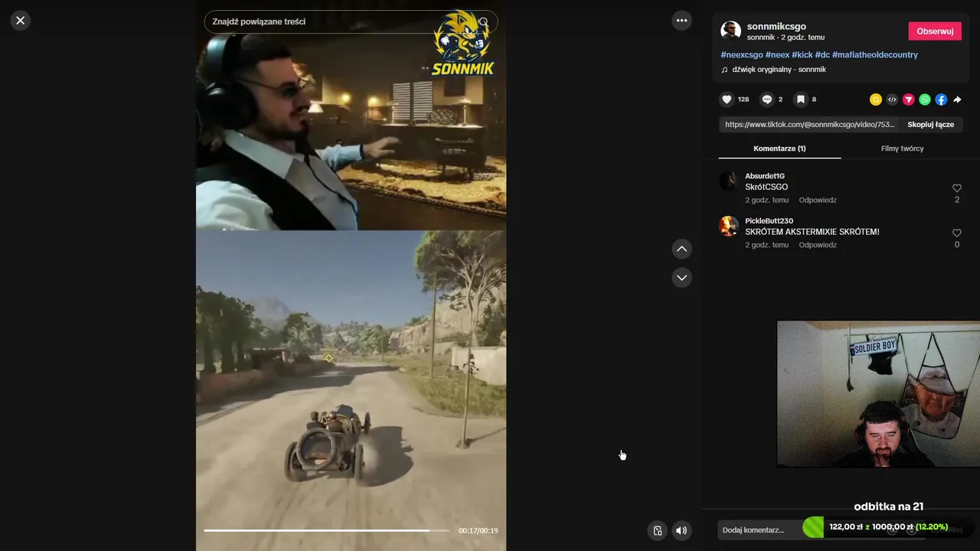Send to friends with red send icon

pos(908,99)
